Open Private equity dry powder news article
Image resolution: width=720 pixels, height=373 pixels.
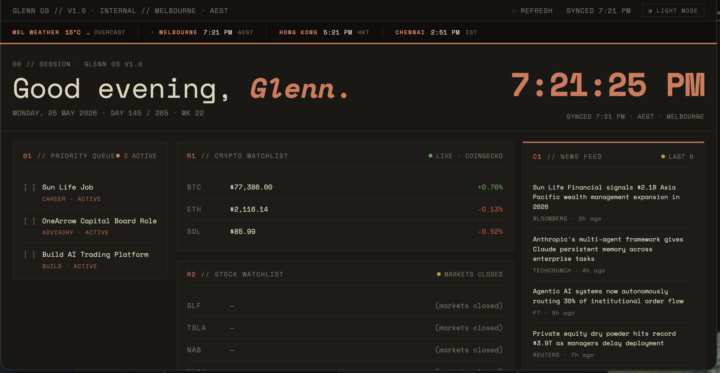(x=604, y=338)
